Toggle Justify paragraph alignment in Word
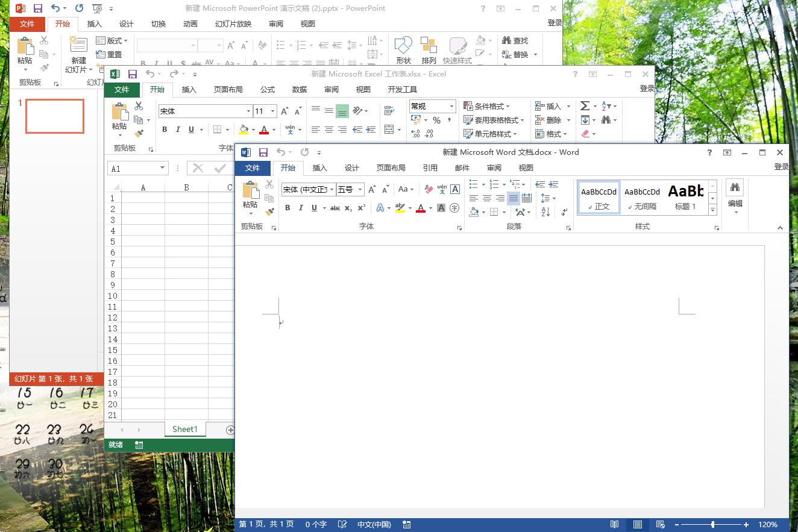The height and width of the screenshot is (532, 798). 514,198
